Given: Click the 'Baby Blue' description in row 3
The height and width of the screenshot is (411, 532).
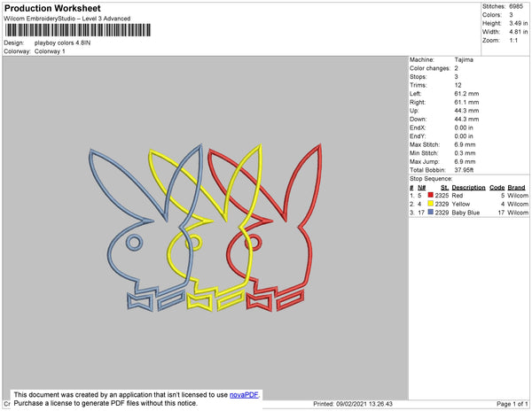Looking at the screenshot, I should [x=465, y=213].
